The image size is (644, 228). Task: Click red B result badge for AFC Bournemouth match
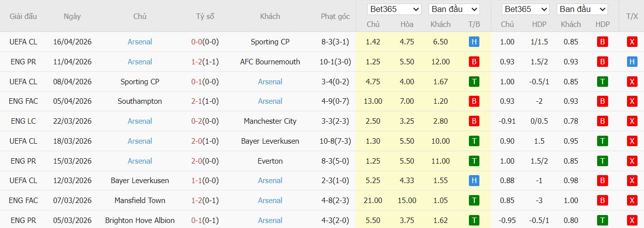coord(474,62)
